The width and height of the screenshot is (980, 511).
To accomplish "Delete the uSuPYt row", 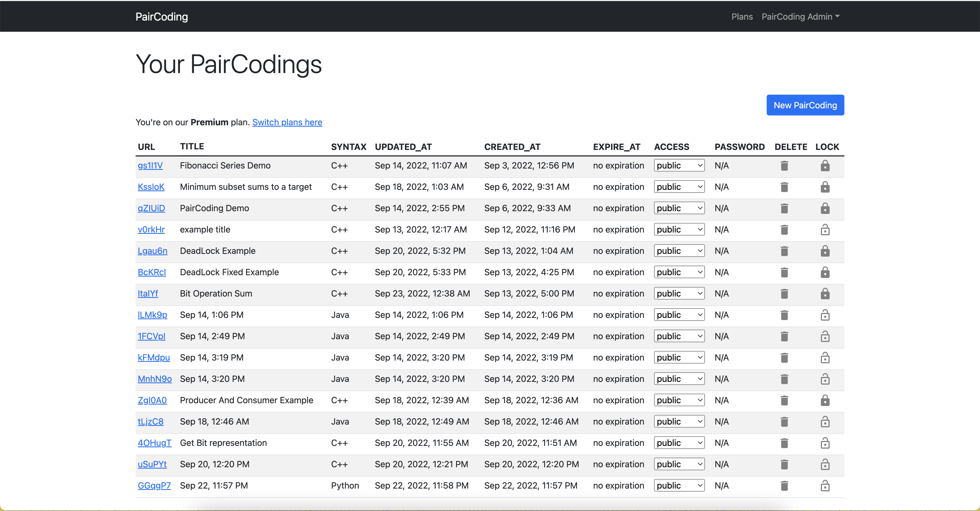I will point(784,464).
